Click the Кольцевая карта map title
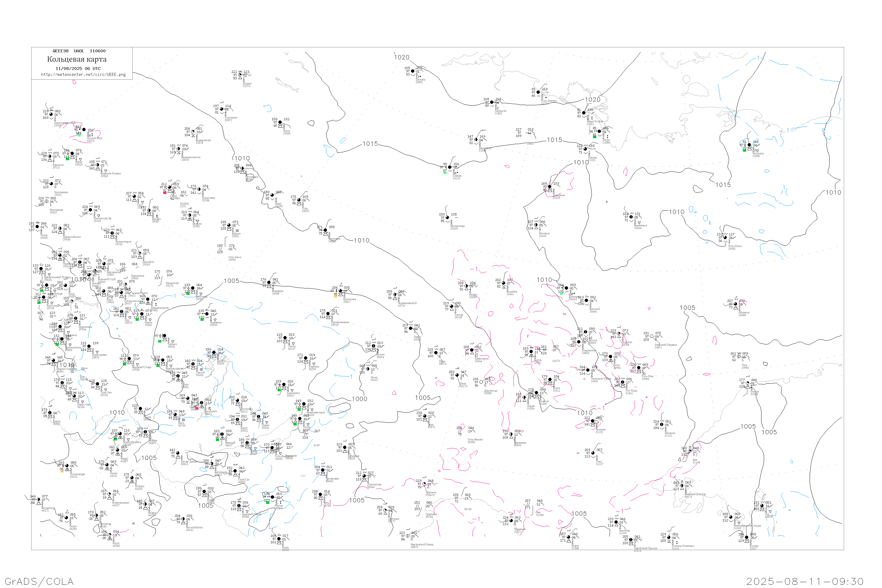This screenshot has height=588, width=882. 77,59
